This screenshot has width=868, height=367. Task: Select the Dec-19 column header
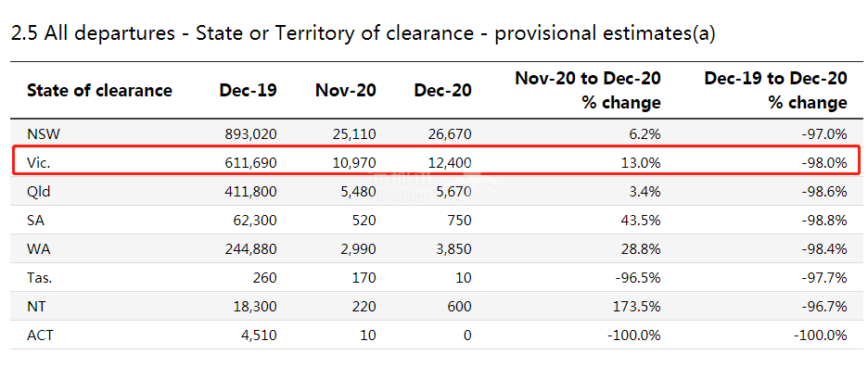pos(248,90)
